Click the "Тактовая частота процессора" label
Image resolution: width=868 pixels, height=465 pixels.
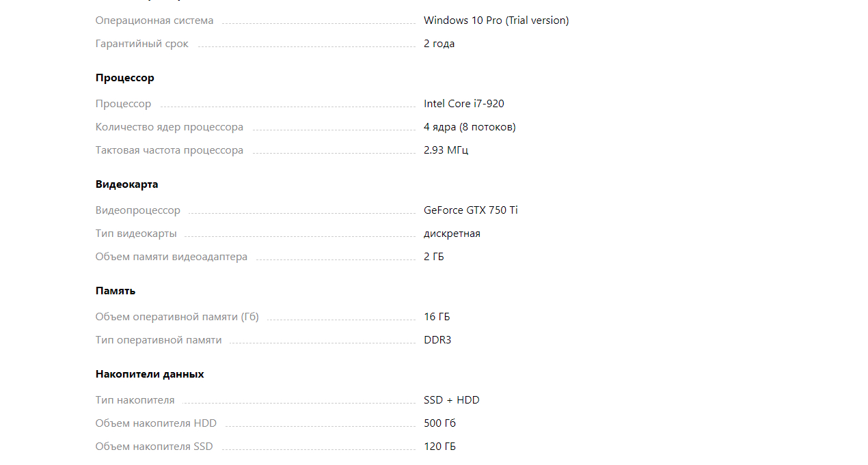click(169, 150)
